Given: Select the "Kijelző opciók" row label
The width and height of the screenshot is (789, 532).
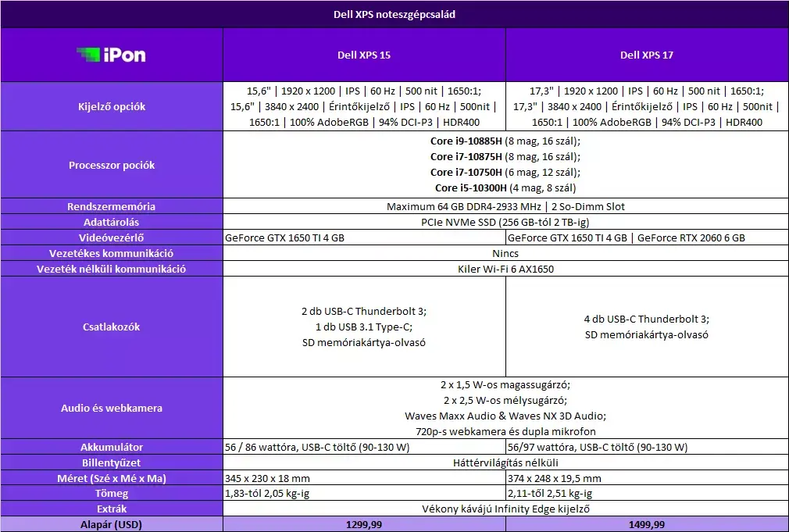Looking at the screenshot, I should point(112,107).
